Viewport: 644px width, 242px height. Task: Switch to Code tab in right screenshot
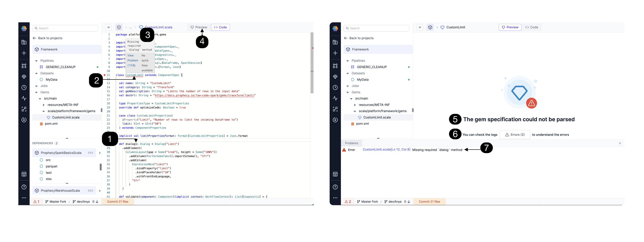pos(532,27)
